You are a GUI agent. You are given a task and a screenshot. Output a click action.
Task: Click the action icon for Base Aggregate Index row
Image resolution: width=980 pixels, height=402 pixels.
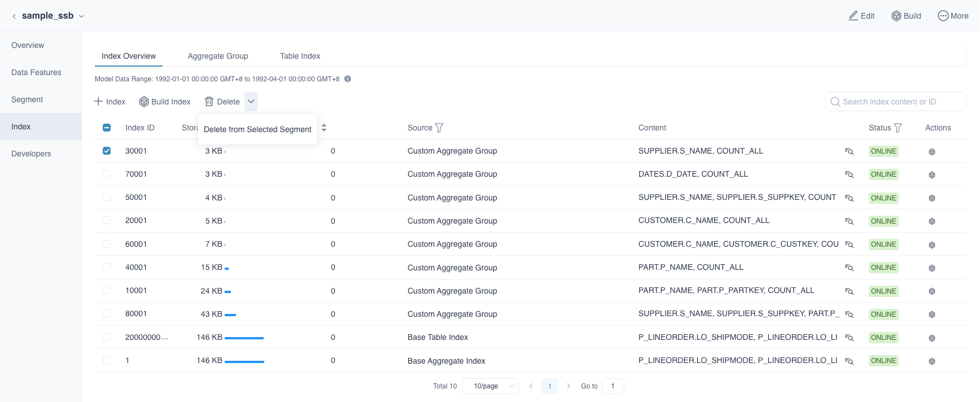pyautogui.click(x=932, y=361)
